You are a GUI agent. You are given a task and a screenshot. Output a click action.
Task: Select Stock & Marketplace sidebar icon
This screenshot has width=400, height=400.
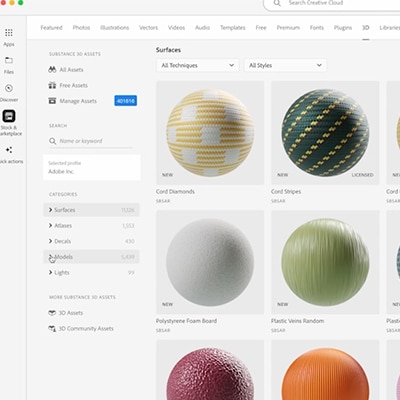pos(9,116)
